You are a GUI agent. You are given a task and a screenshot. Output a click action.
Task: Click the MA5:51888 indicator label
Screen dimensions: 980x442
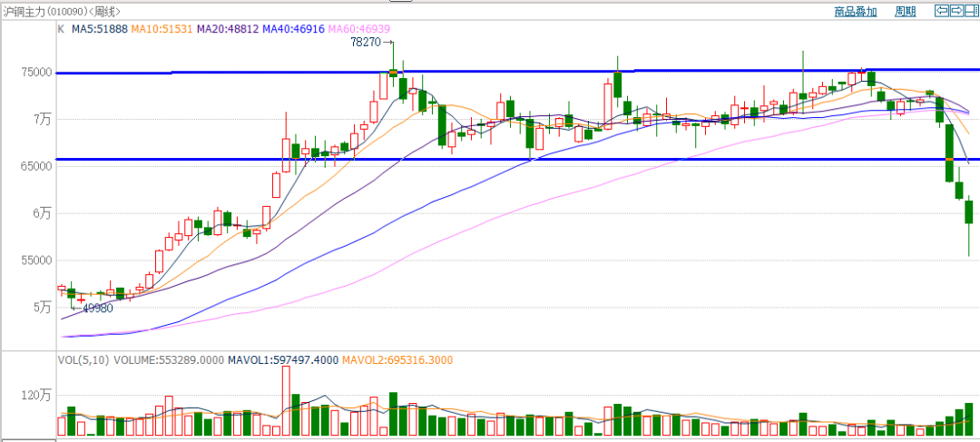point(100,29)
